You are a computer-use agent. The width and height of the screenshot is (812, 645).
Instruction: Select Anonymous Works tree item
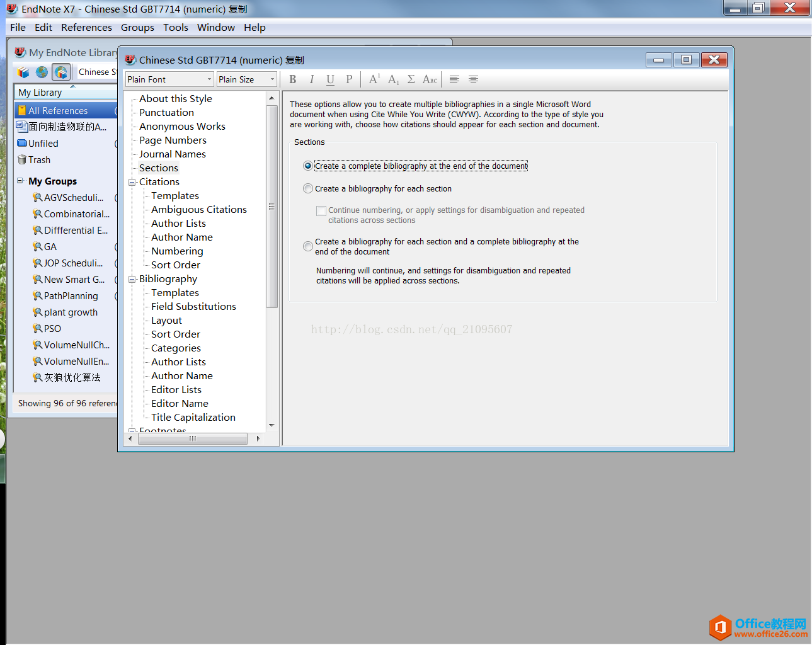pos(182,127)
